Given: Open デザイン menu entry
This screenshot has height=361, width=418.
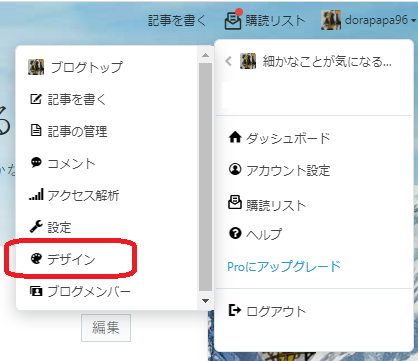Looking at the screenshot, I should pos(71,259).
